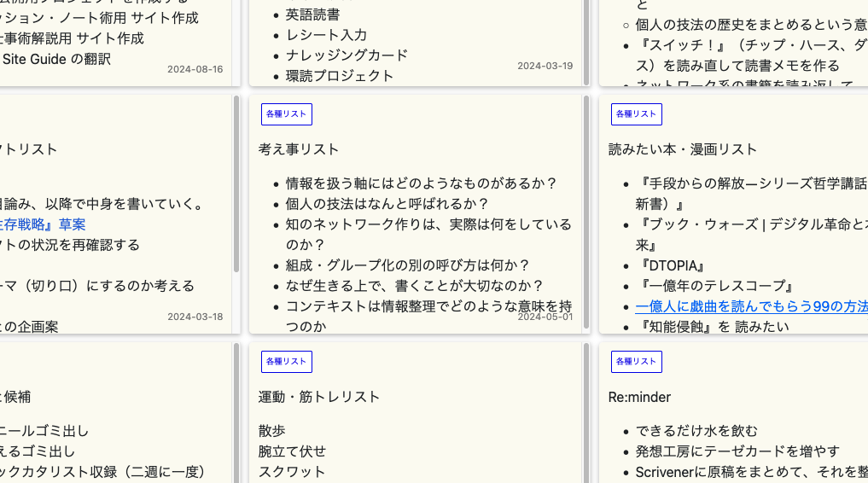Click the date 2024-03-18

point(195,317)
